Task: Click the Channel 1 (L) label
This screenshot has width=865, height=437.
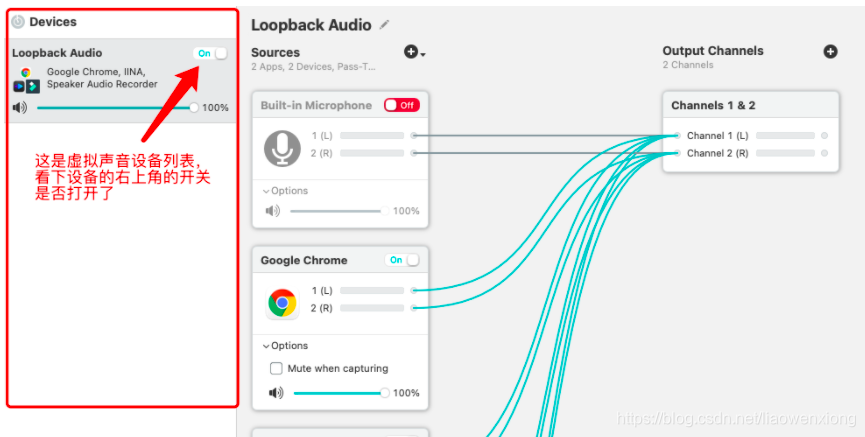Action: click(717, 136)
